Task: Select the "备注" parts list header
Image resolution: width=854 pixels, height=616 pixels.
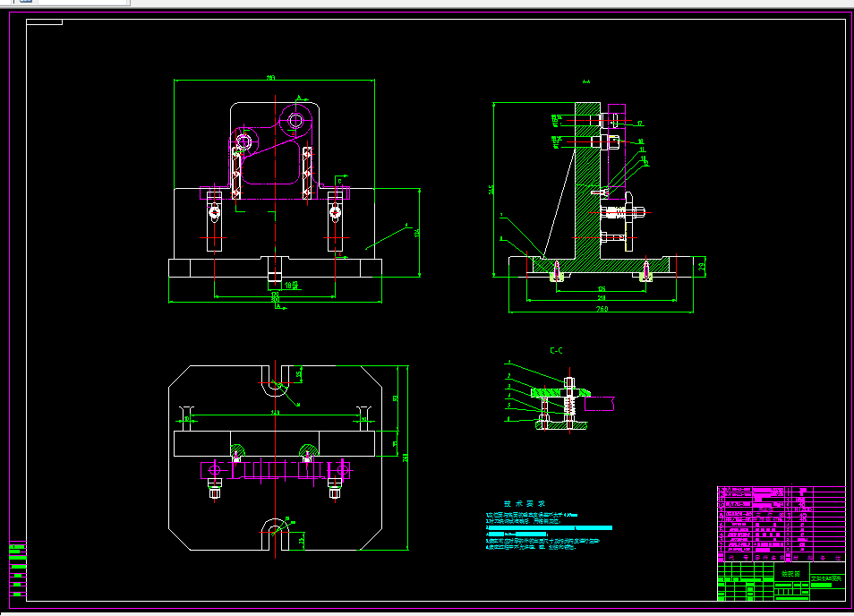Action: click(x=830, y=558)
